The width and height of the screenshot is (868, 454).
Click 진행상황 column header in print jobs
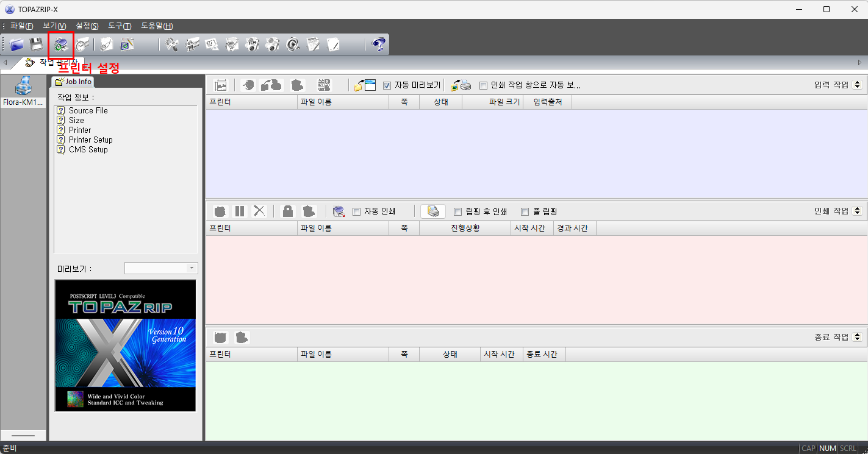point(465,228)
